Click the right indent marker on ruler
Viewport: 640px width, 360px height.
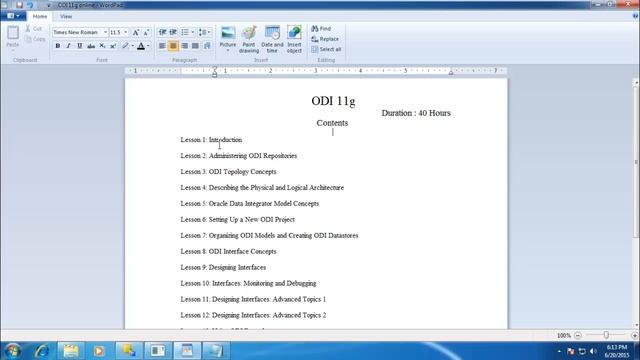click(451, 72)
